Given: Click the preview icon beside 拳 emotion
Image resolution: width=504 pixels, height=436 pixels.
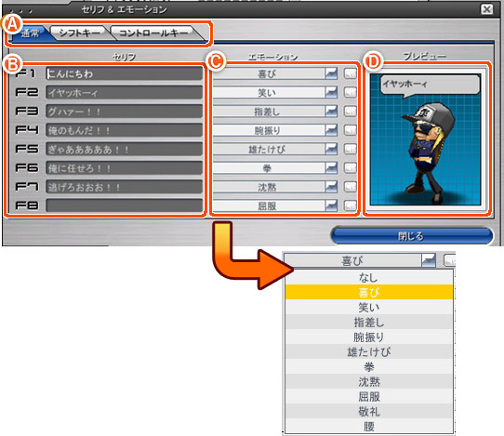Looking at the screenshot, I should [350, 167].
